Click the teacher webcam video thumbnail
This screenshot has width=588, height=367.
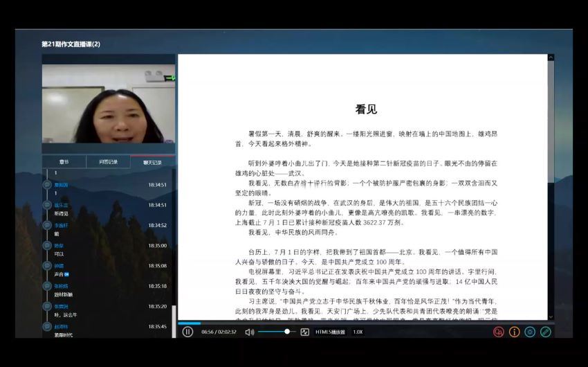pos(109,104)
